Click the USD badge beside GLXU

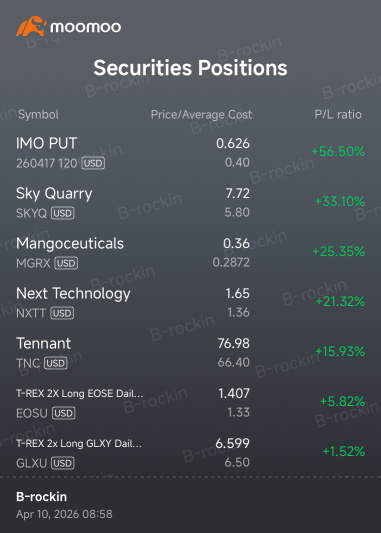[x=63, y=463]
